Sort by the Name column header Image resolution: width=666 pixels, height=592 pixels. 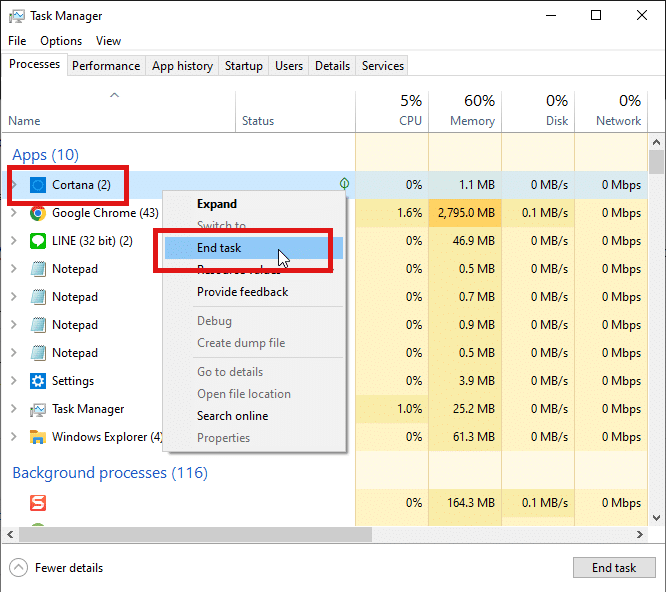coord(119,112)
